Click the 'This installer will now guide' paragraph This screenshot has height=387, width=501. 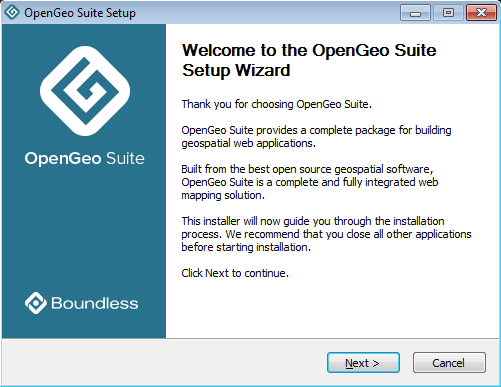pos(326,234)
